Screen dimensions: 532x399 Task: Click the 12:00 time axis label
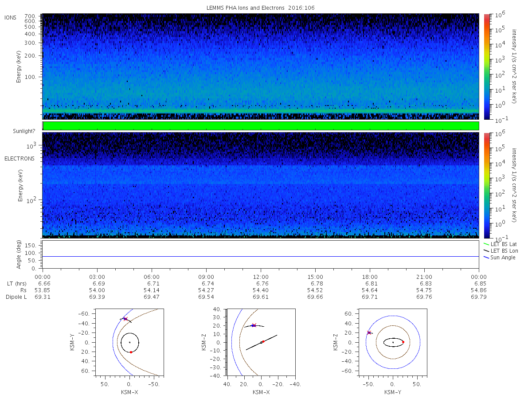pos(261,277)
